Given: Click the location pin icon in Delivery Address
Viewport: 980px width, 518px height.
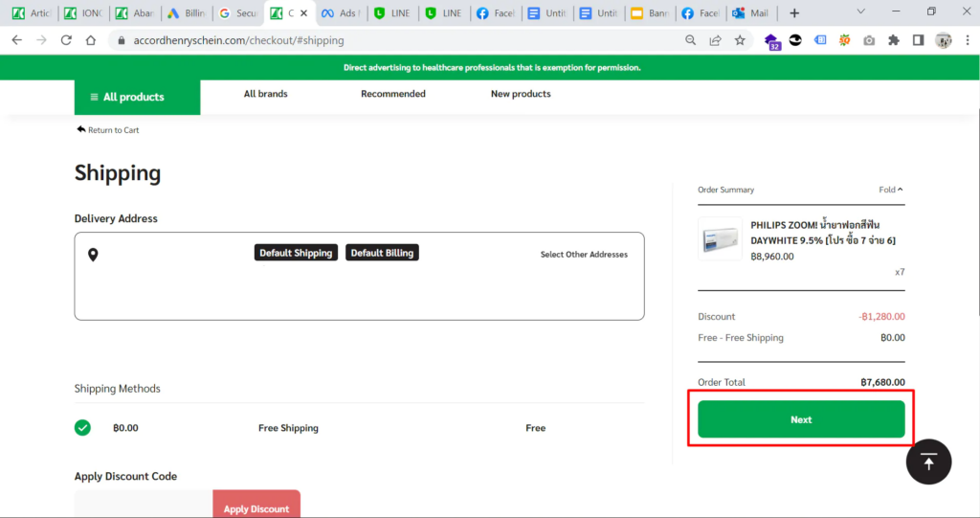Looking at the screenshot, I should coord(93,255).
